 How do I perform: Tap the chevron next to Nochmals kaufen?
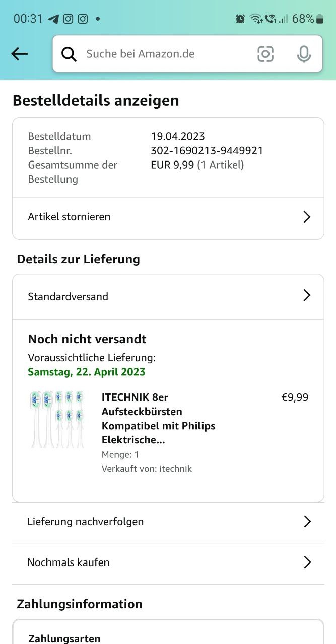(307, 562)
